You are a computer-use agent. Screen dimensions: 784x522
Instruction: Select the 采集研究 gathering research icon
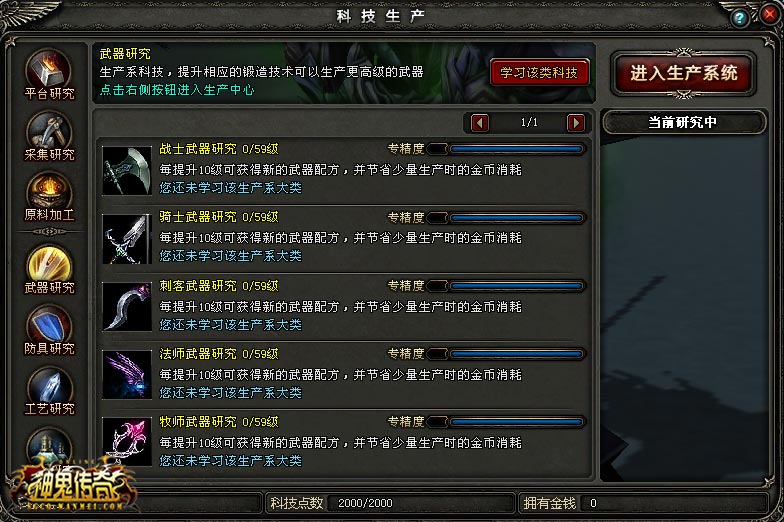[x=49, y=135]
